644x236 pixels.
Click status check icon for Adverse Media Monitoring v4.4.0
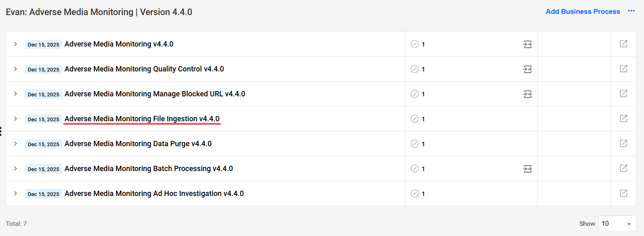click(414, 44)
